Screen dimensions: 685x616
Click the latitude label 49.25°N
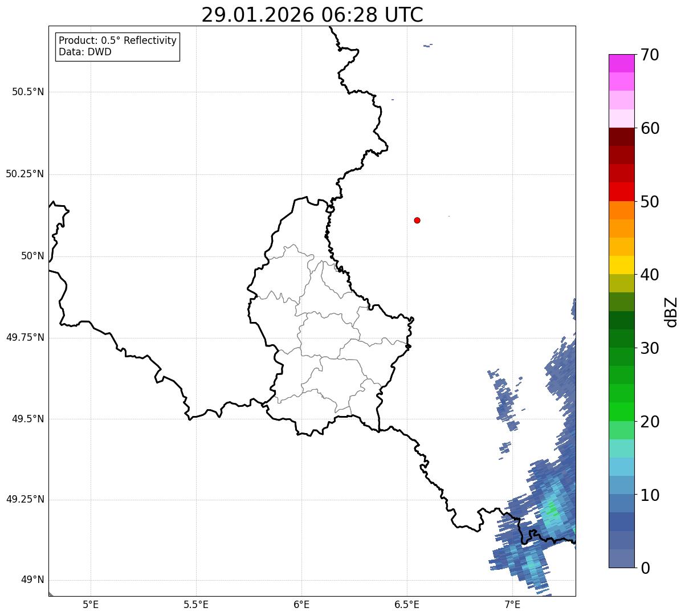point(25,499)
